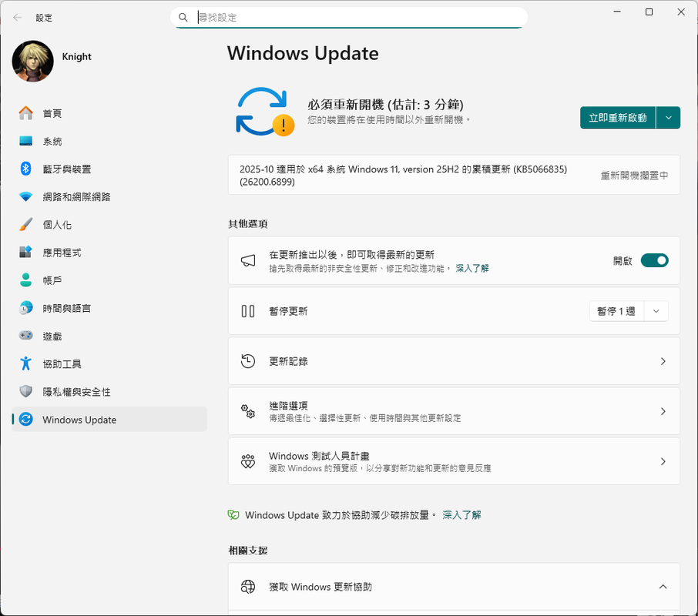
Task: Click the 尋找設定 search field
Action: pos(349,18)
